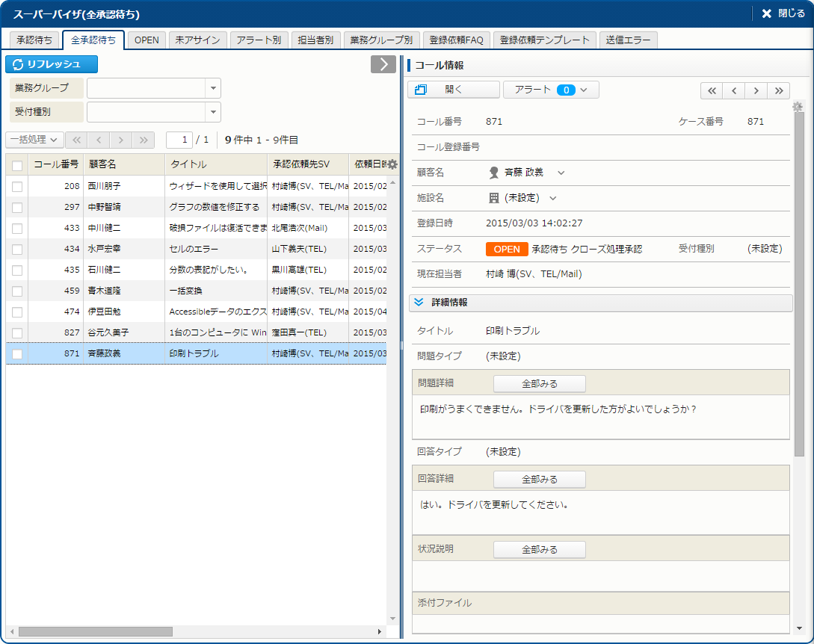Go to next call in call info
The image size is (814, 644).
[x=756, y=90]
